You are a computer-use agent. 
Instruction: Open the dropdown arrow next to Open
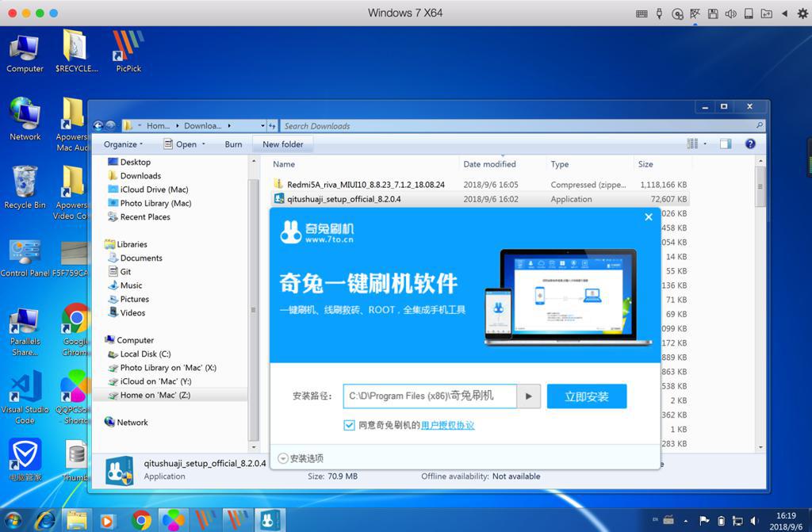[204, 144]
